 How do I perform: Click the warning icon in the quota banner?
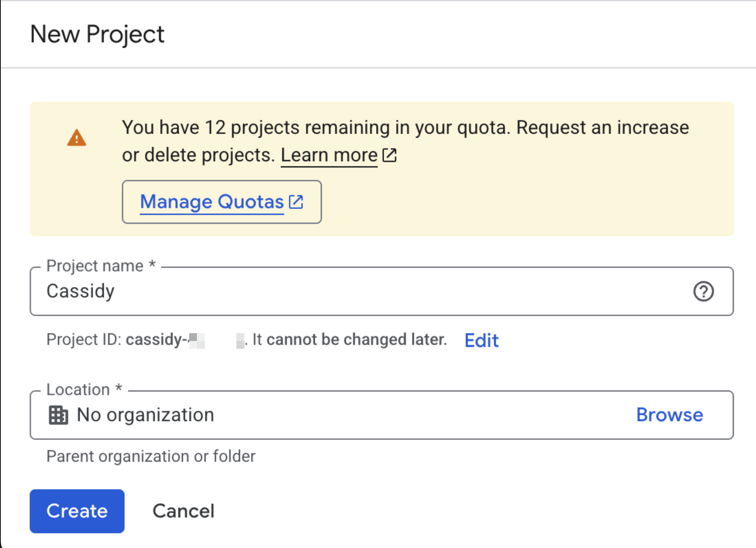[77, 138]
